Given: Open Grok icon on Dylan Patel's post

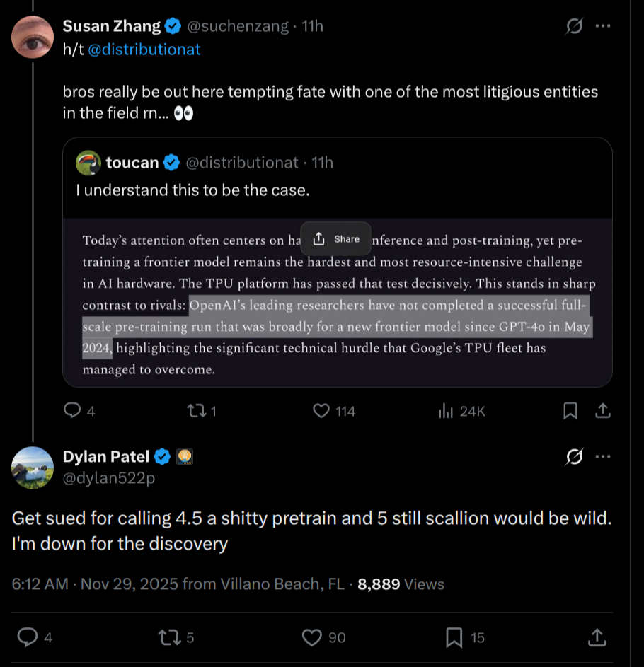Looking at the screenshot, I should point(575,458).
